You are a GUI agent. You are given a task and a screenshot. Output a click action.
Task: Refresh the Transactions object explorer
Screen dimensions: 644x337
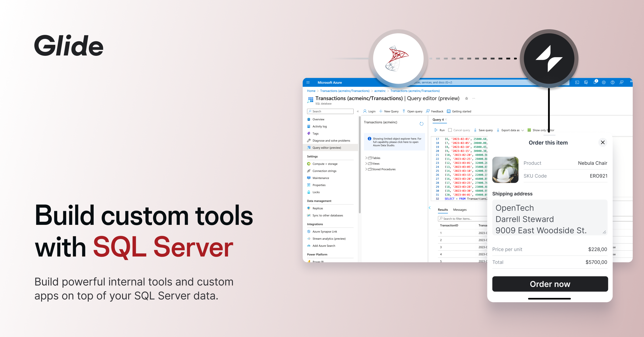(x=421, y=124)
